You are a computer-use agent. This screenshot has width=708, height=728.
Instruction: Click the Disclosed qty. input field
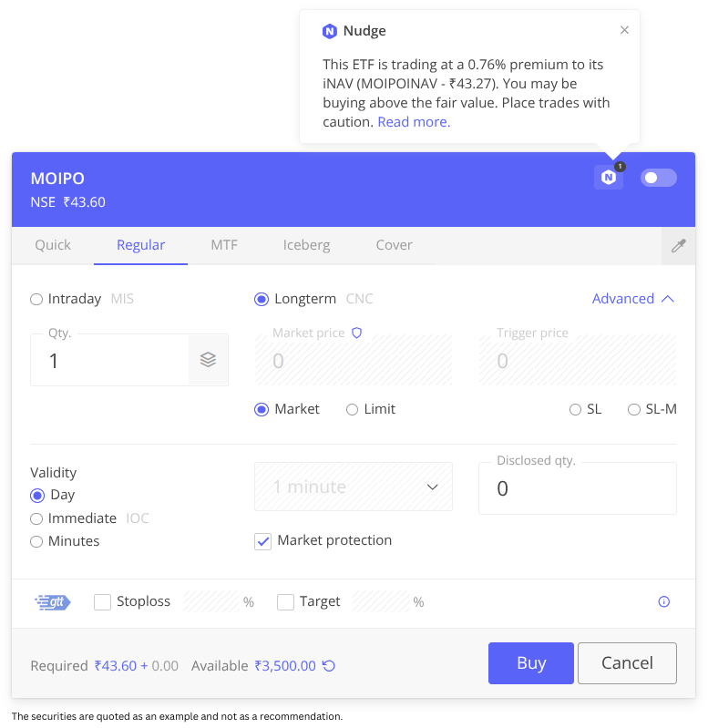(578, 488)
